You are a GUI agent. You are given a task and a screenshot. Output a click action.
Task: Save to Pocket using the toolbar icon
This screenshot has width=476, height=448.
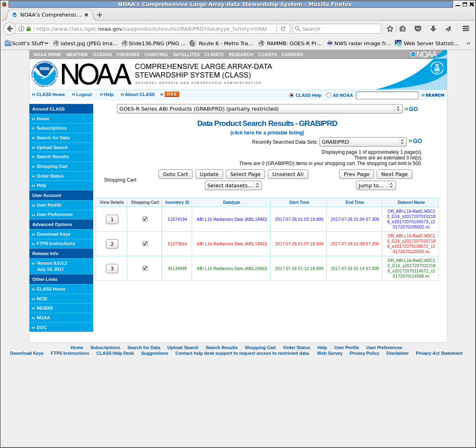[x=418, y=29]
